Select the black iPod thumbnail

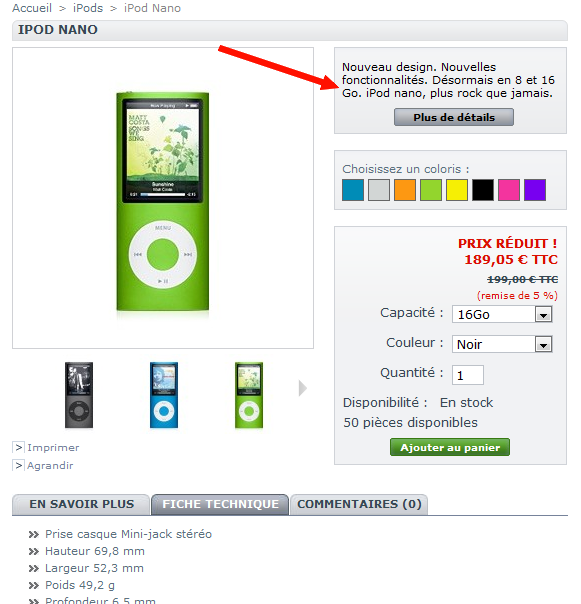[79, 395]
